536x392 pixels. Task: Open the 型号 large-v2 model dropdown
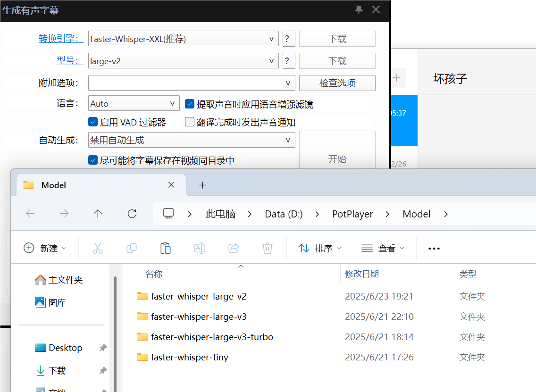[x=183, y=61]
